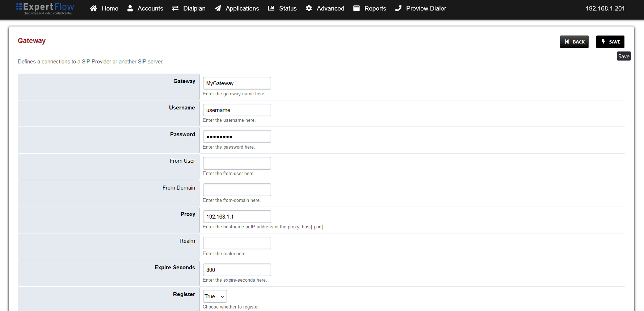The image size is (644, 311).
Task: Click the Preview Dialer phone icon
Action: (398, 8)
